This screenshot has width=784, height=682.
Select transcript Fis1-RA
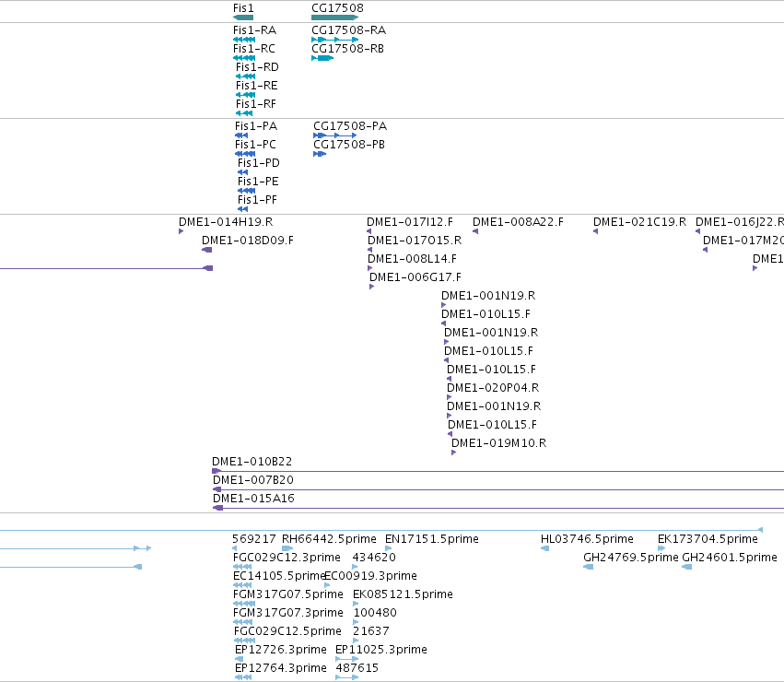254,30
